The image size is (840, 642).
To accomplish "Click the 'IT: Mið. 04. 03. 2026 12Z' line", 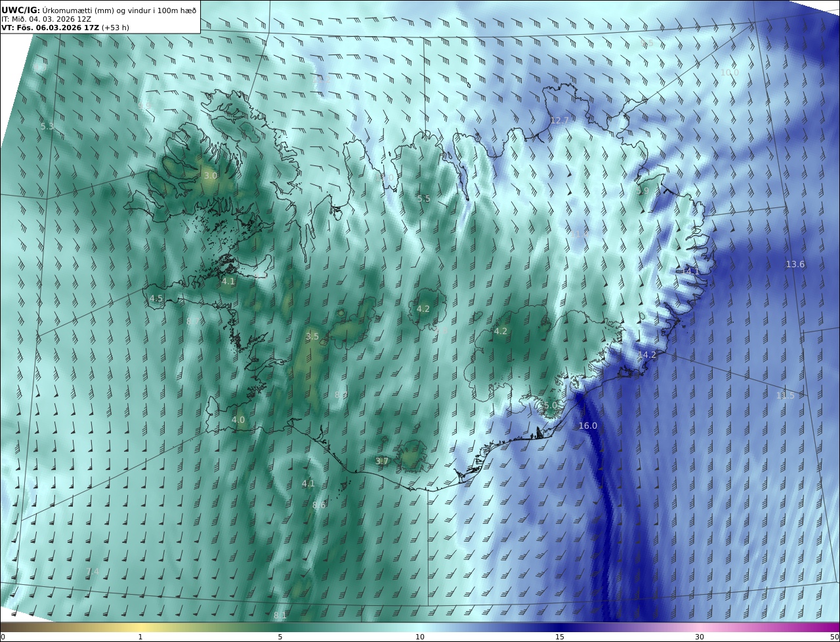I will click(x=46, y=19).
